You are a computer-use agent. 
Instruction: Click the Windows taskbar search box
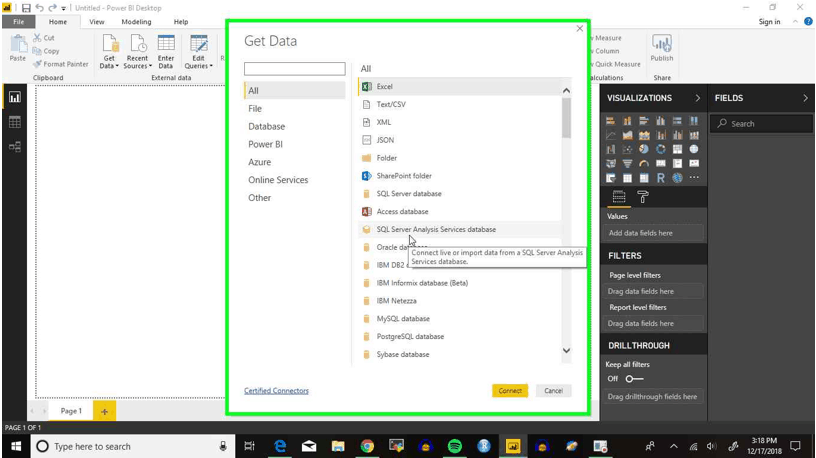coord(131,446)
